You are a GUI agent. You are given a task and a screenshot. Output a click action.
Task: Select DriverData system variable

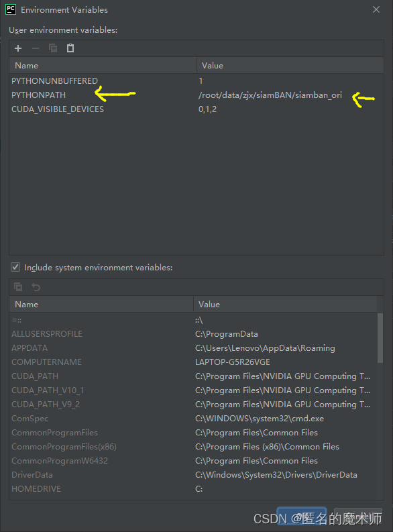click(32, 475)
